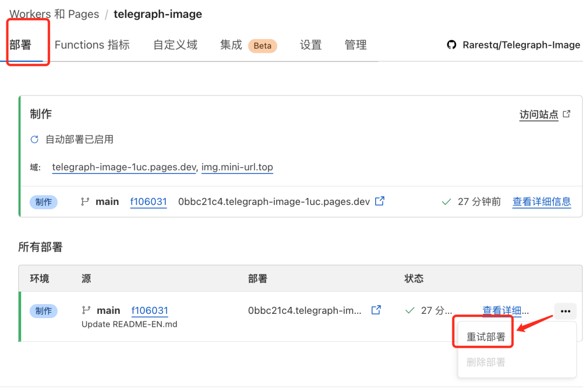Screen dimensions: 583x392
Task: Click success checkmark in table row
Action: 410,311
